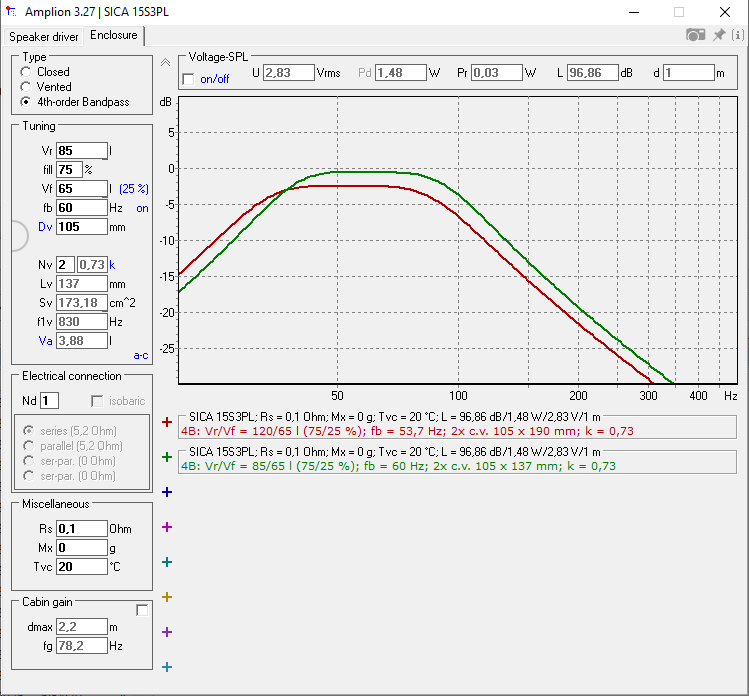Screen dimensions: 749x696
Task: Toggle the isobaric checkbox
Action: pyautogui.click(x=97, y=401)
